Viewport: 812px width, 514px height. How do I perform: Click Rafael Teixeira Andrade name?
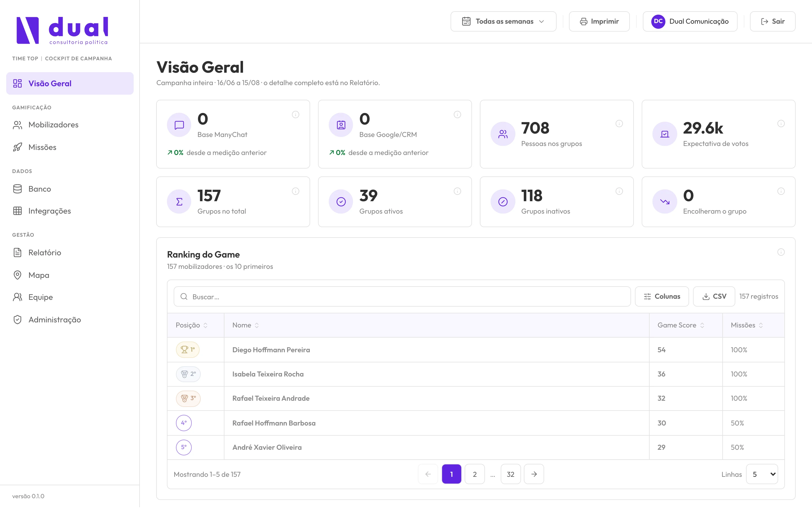[271, 398]
